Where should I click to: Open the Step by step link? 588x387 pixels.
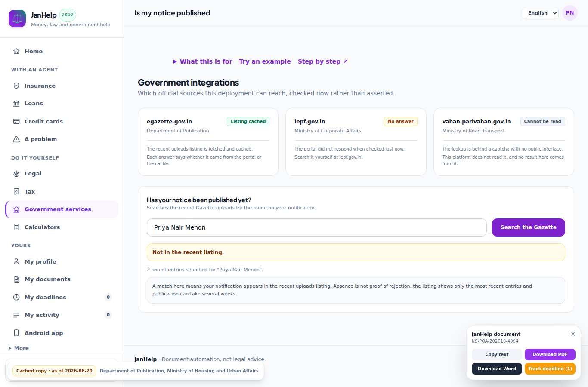point(323,61)
